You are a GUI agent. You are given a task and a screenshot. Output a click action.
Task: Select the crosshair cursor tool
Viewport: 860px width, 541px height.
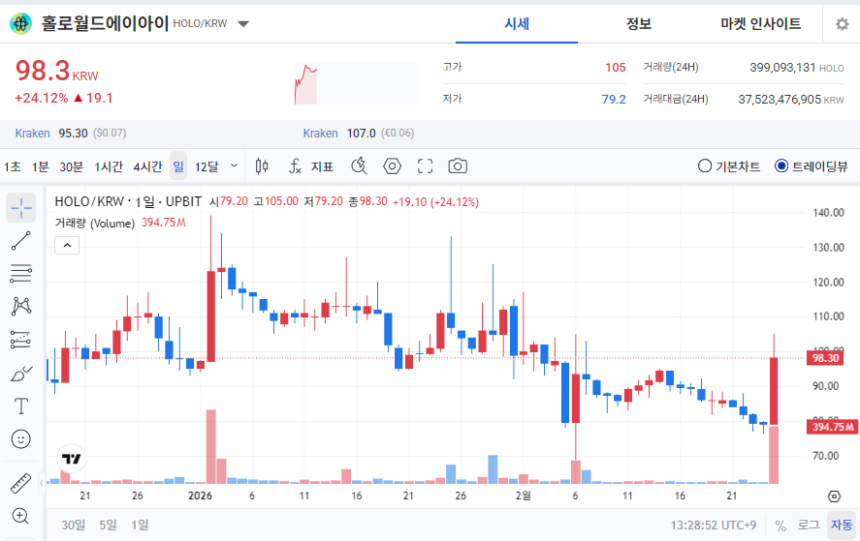(21, 207)
